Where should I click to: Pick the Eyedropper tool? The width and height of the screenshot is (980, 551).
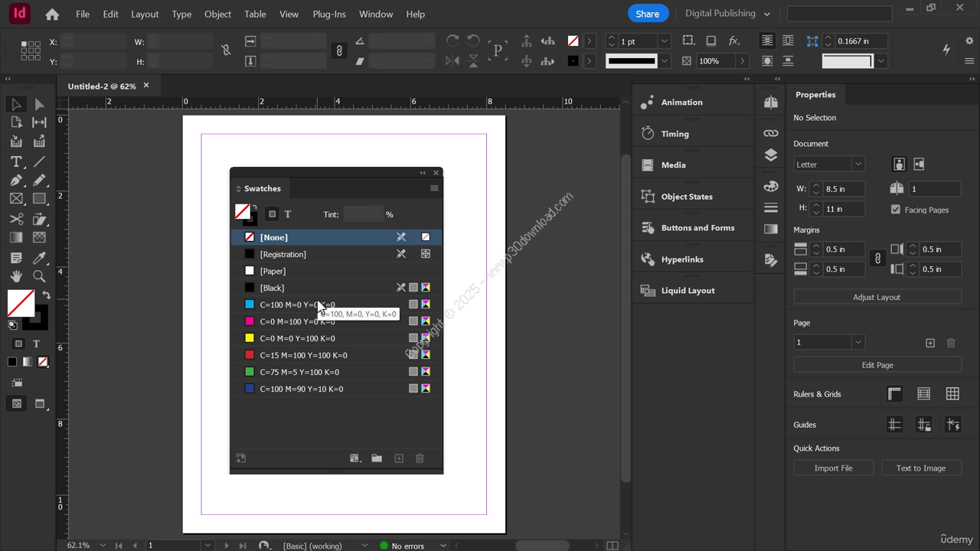click(39, 258)
